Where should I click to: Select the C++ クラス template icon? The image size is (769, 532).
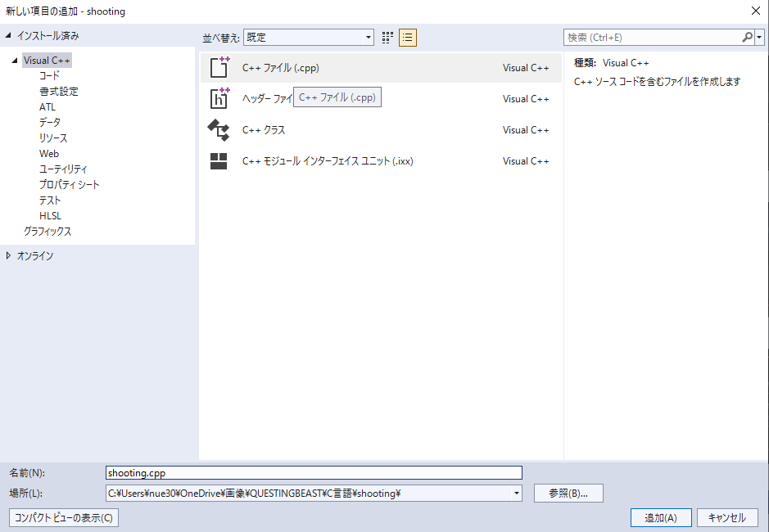click(x=219, y=129)
